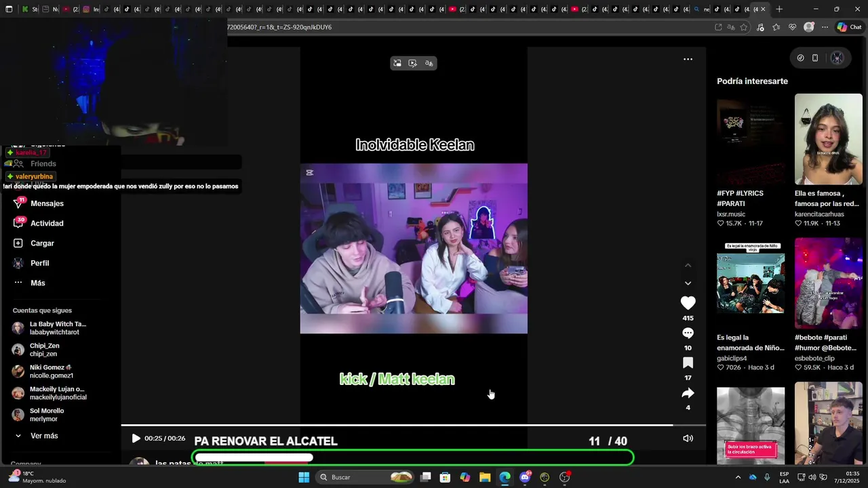
Task: Go to next video with down chevron
Action: (x=688, y=283)
